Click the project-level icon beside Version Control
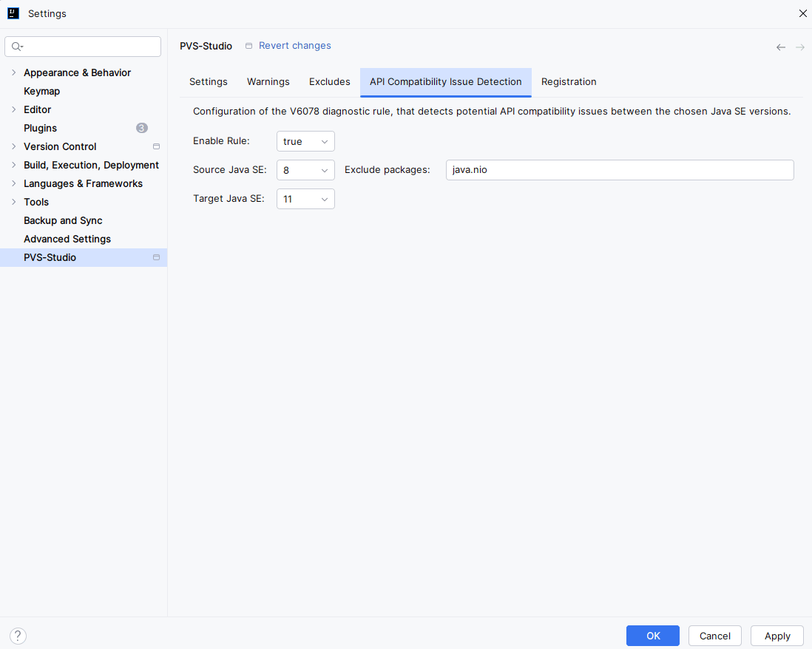The width and height of the screenshot is (812, 649). (156, 146)
